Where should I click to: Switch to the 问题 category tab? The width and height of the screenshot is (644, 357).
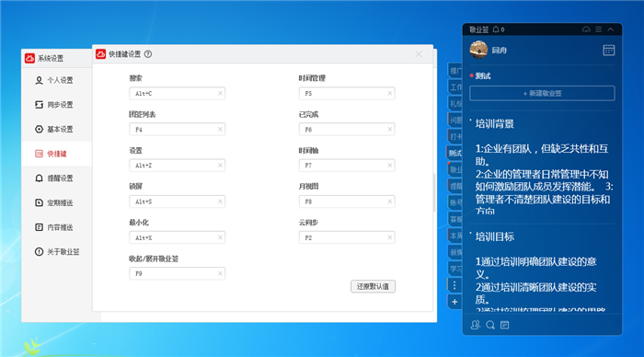click(455, 120)
